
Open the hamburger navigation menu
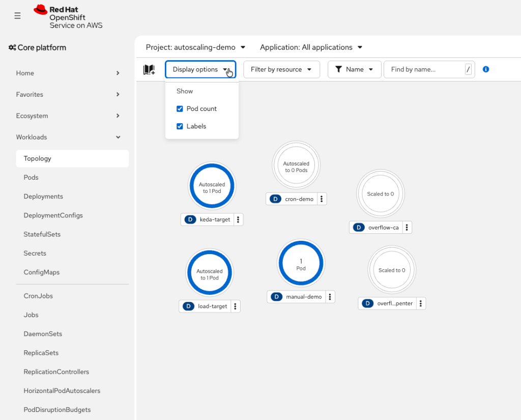pos(17,16)
